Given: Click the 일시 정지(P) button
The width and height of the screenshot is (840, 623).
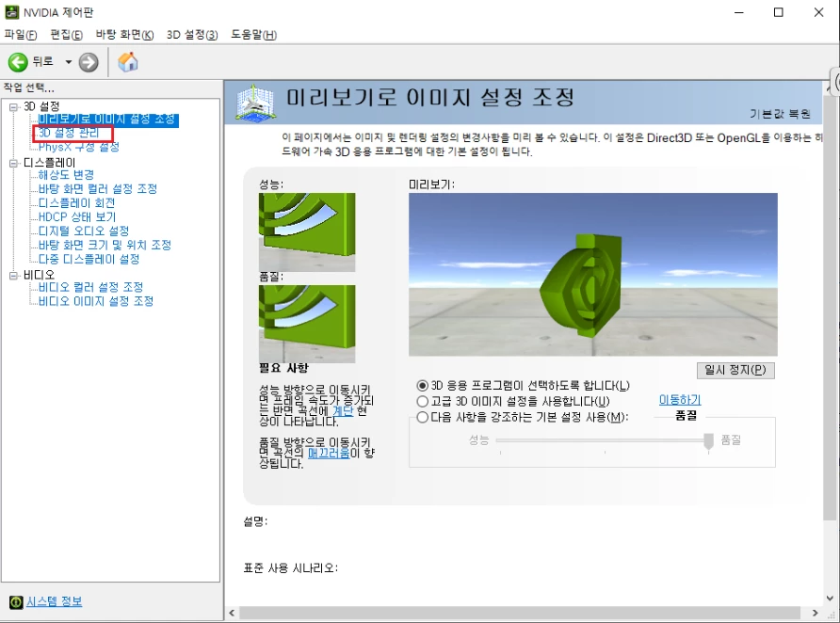Looking at the screenshot, I should (735, 370).
